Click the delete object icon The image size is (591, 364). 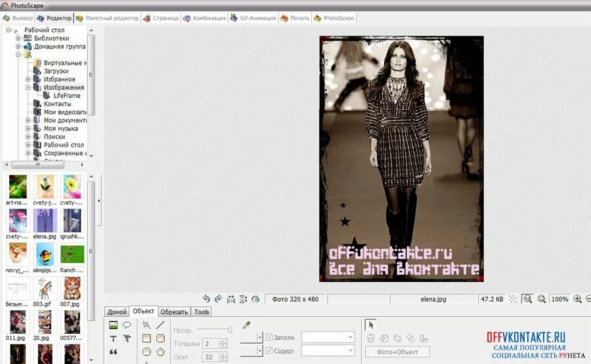371,338
